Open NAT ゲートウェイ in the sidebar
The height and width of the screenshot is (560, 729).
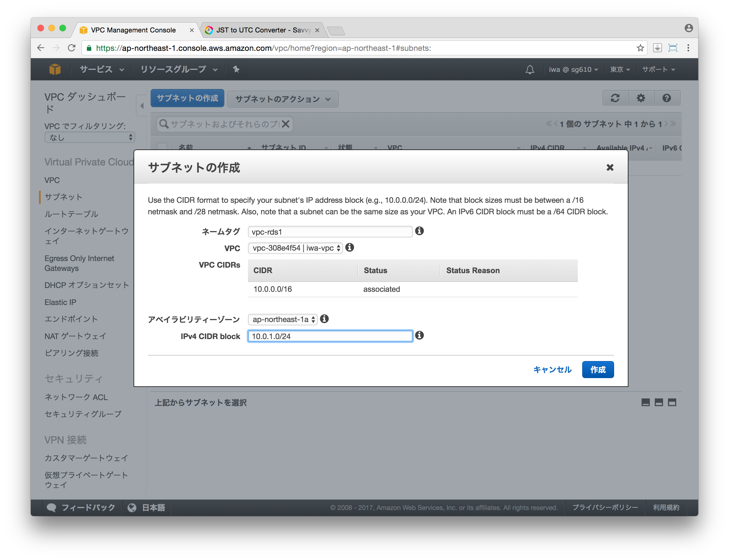[75, 336]
